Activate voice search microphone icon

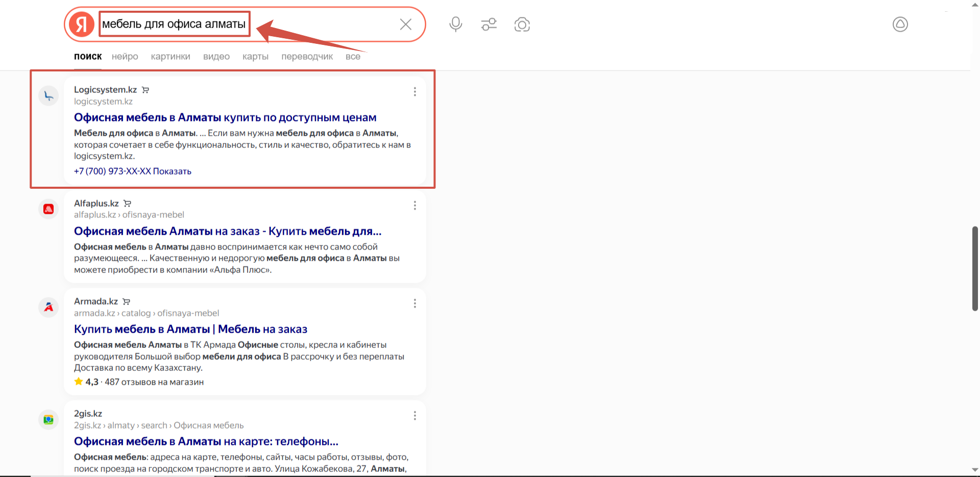456,24
